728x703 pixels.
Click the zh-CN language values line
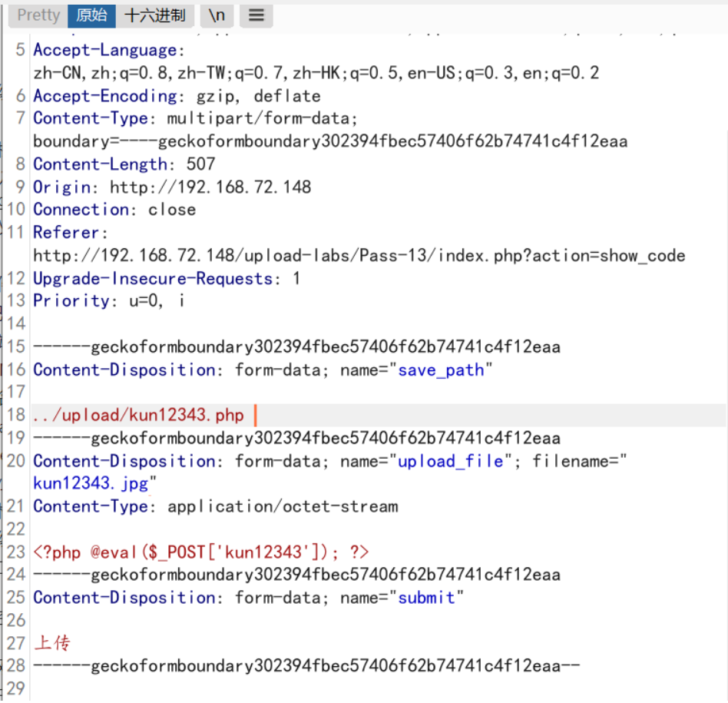316,73
